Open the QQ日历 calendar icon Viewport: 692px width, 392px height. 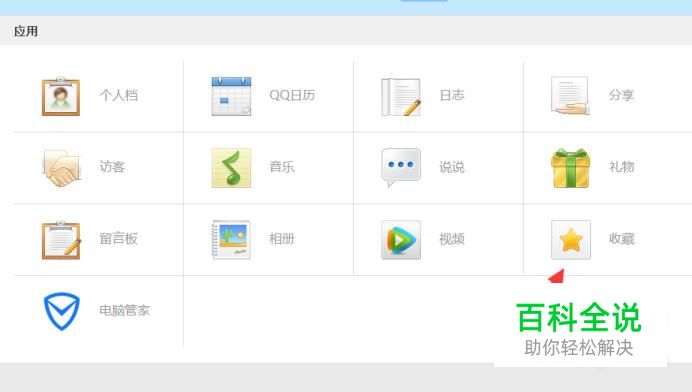click(x=231, y=96)
